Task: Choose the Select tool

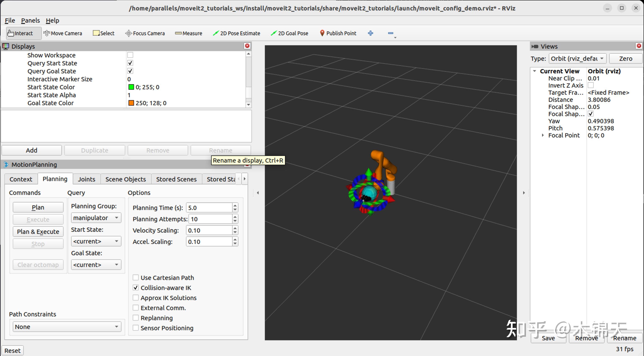Action: [x=103, y=33]
